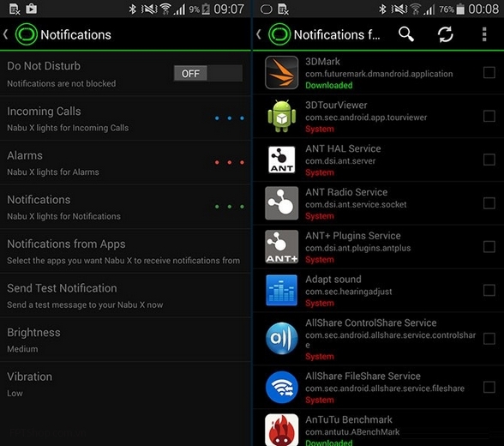Image resolution: width=504 pixels, height=446 pixels.
Task: Toggle the Do Not Disturb switch
Action: click(208, 73)
